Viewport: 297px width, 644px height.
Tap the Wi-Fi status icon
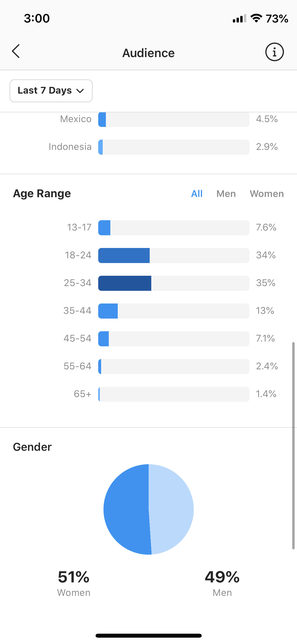[x=256, y=18]
